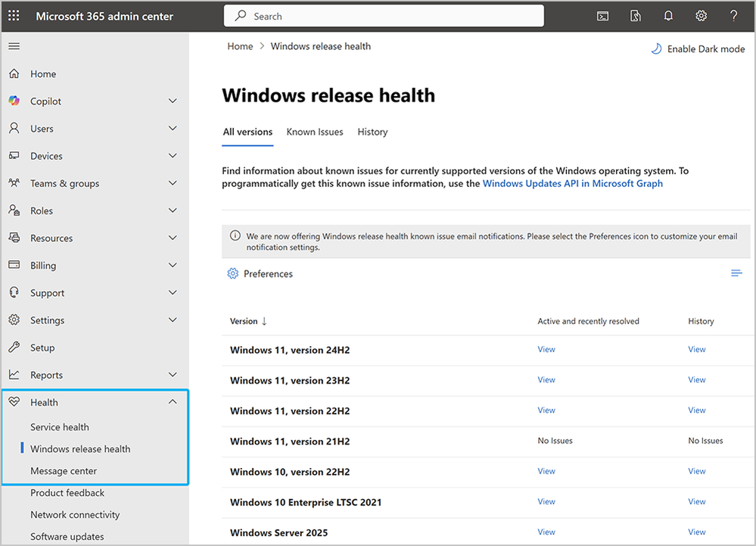Click the Support headset icon
Image resolution: width=756 pixels, height=546 pixels.
[x=14, y=293]
